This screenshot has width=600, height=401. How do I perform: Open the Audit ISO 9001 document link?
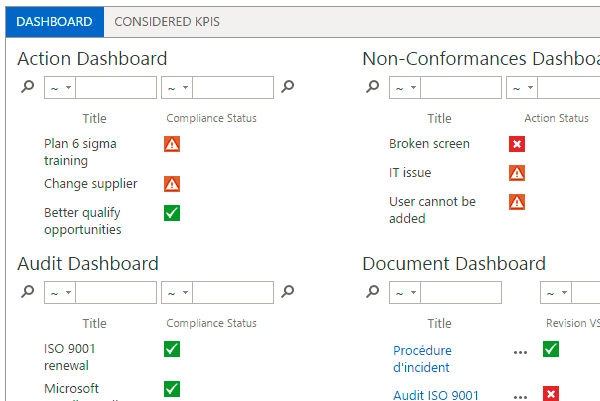[436, 395]
